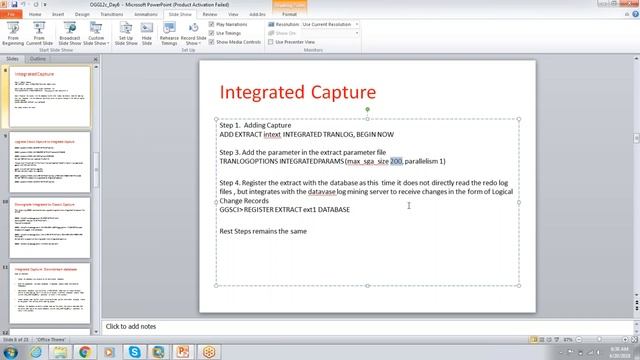
Task: Switch to the View ribbon tab
Action: [233, 14]
